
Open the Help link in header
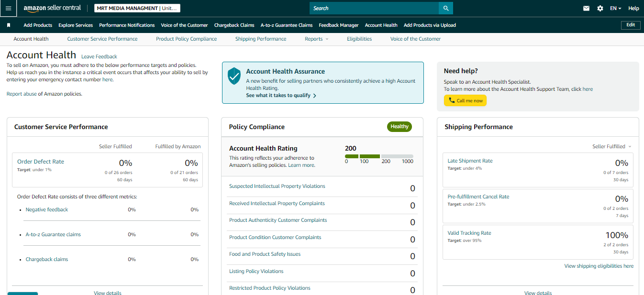point(633,8)
